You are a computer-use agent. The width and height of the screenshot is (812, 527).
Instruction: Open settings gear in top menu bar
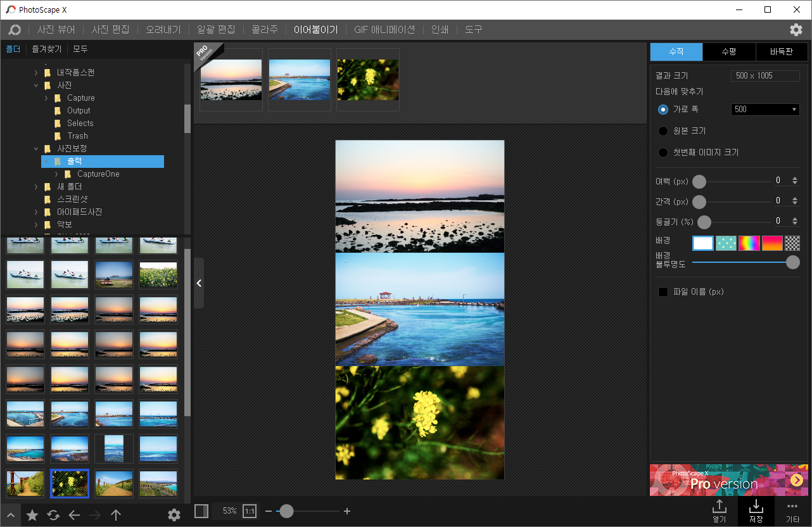point(796,30)
